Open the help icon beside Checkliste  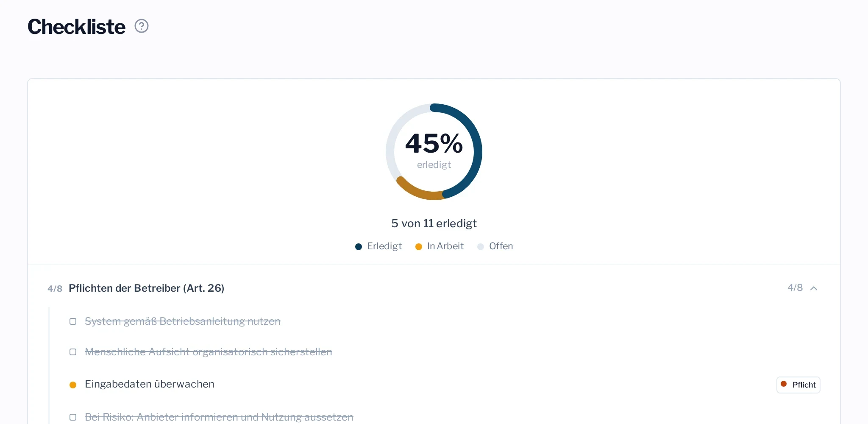point(142,26)
